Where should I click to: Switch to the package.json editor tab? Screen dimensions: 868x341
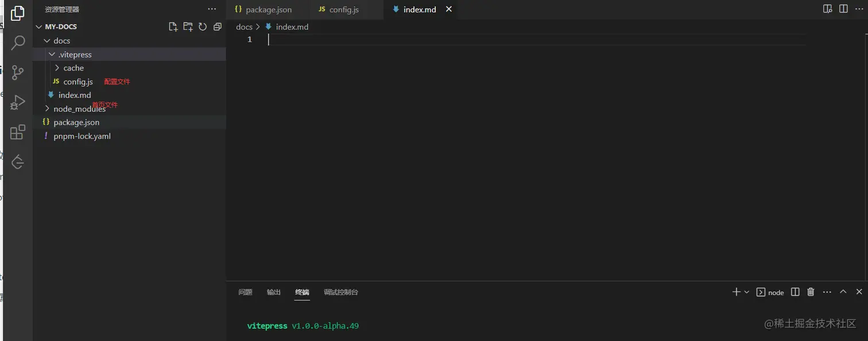pos(268,10)
